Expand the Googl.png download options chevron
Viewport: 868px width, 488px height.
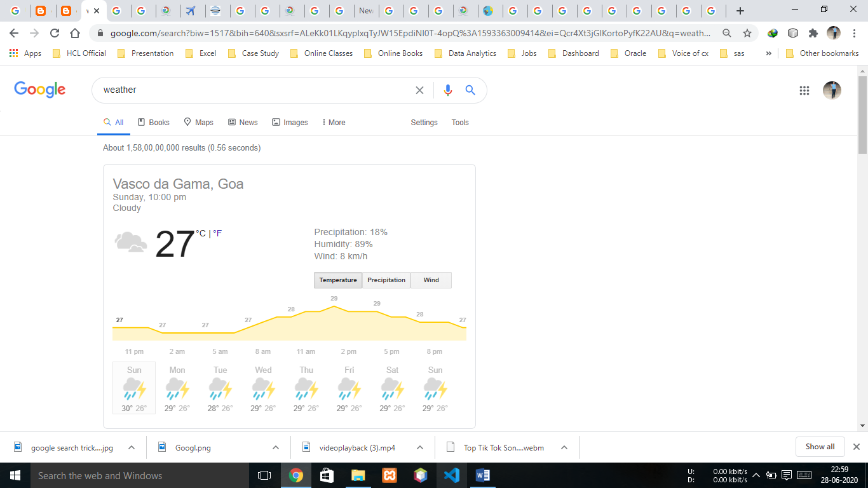(276, 447)
